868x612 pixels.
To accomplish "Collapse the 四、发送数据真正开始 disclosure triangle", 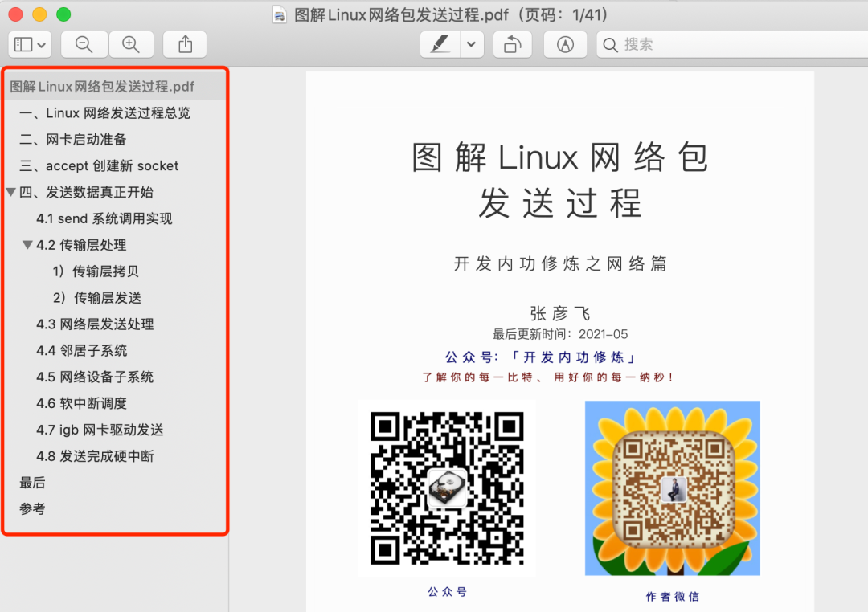I will [x=10, y=192].
